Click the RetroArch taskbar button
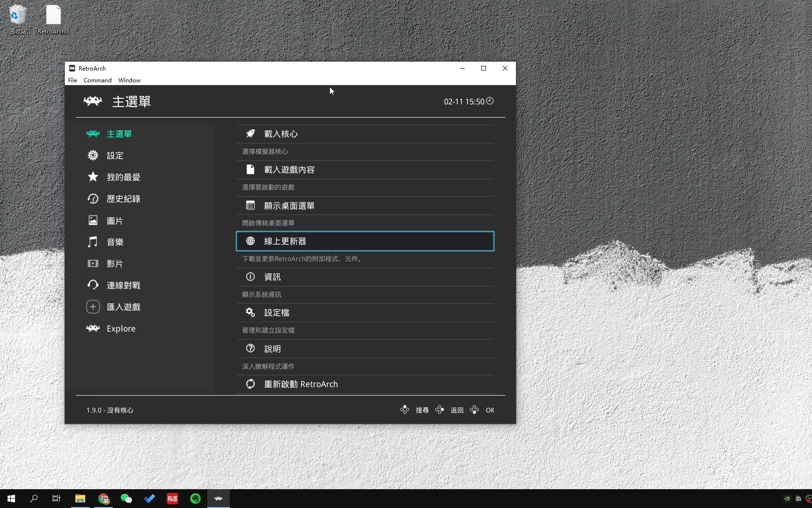This screenshot has width=812, height=508. click(219, 499)
